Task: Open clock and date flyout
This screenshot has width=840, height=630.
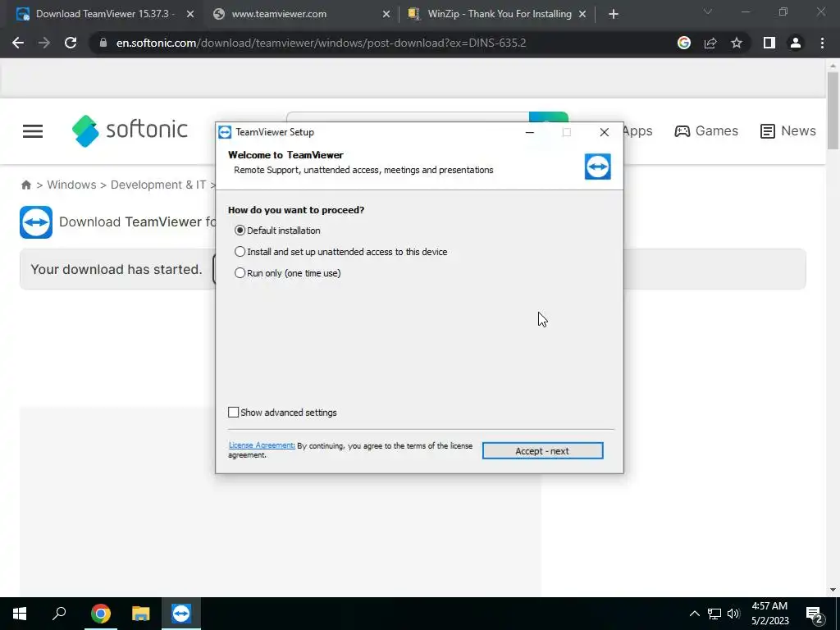Action: [x=769, y=614]
